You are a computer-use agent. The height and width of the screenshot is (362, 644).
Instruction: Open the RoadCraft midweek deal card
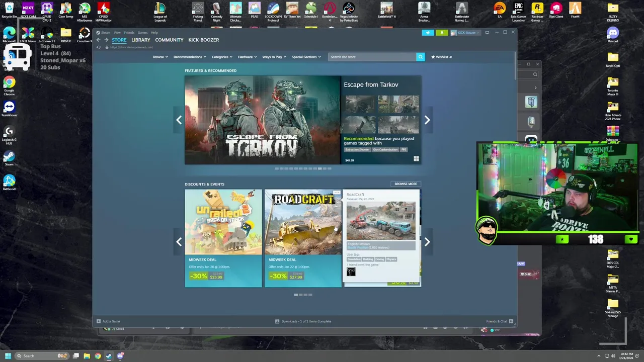click(x=303, y=238)
